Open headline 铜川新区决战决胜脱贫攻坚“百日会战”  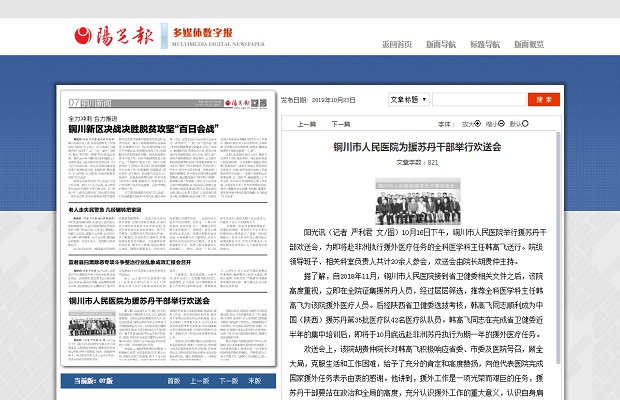(x=144, y=129)
